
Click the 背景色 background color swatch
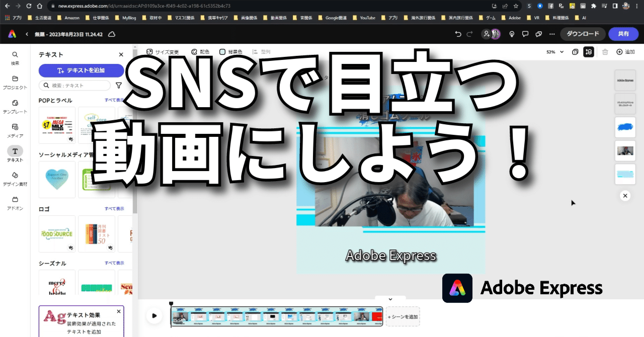point(222,51)
